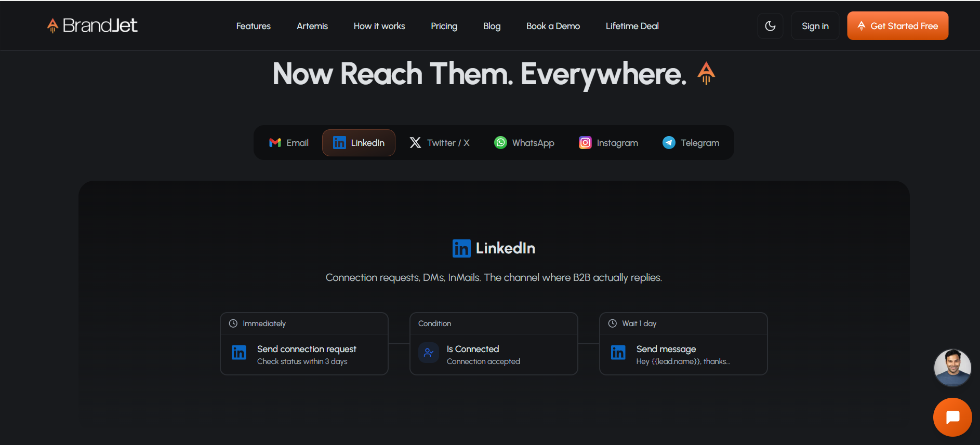Click the person icon in Is Connected step
The height and width of the screenshot is (445, 980).
[x=429, y=353]
